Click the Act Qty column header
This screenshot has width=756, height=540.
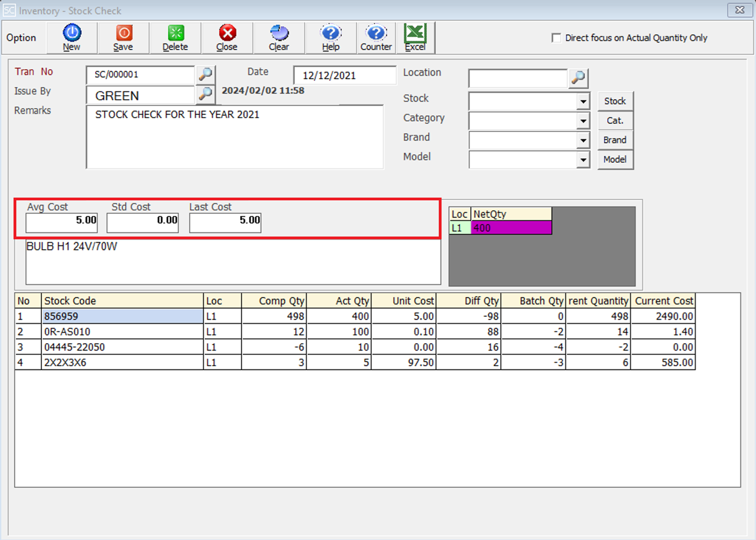[339, 301]
